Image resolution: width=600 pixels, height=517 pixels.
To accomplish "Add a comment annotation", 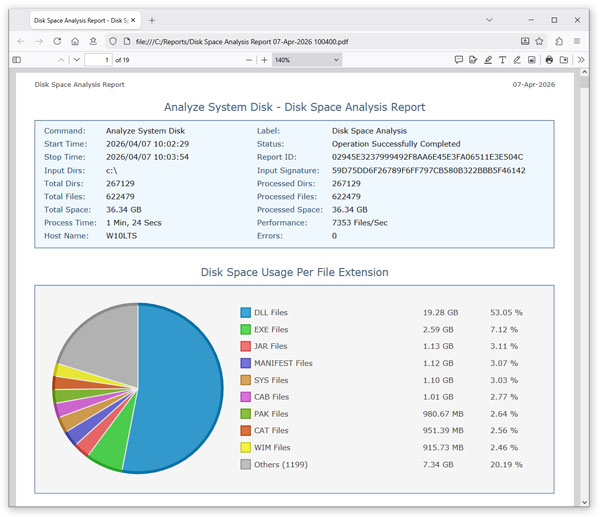I will (458, 60).
